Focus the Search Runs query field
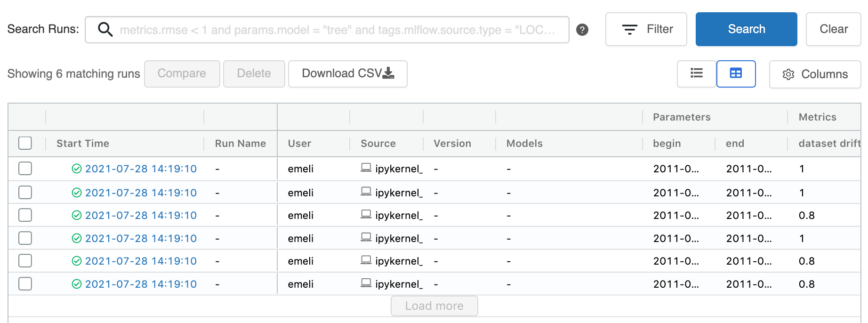Image resolution: width=868 pixels, height=323 pixels. pos(337,30)
